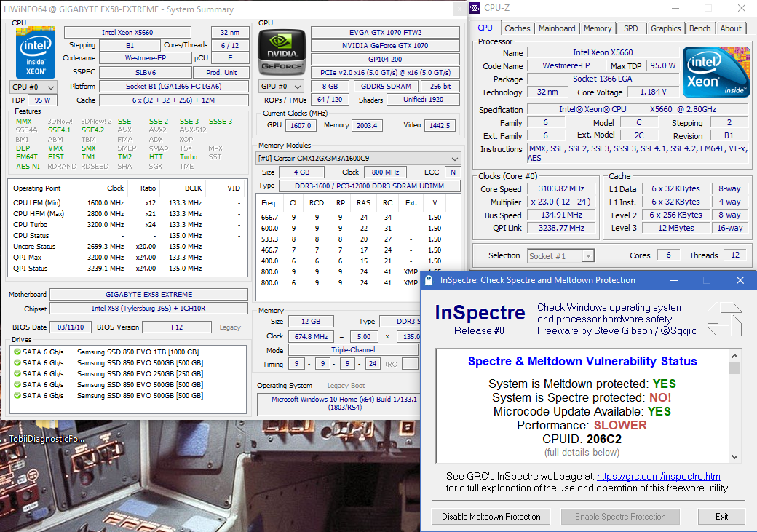Click Disable Meltdown Protection button
This screenshot has width=757, height=532.
[491, 517]
